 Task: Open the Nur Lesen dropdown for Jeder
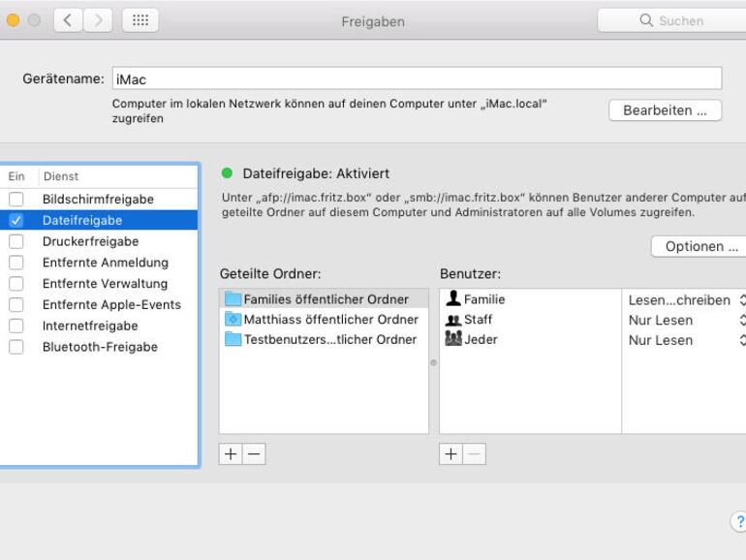click(686, 340)
